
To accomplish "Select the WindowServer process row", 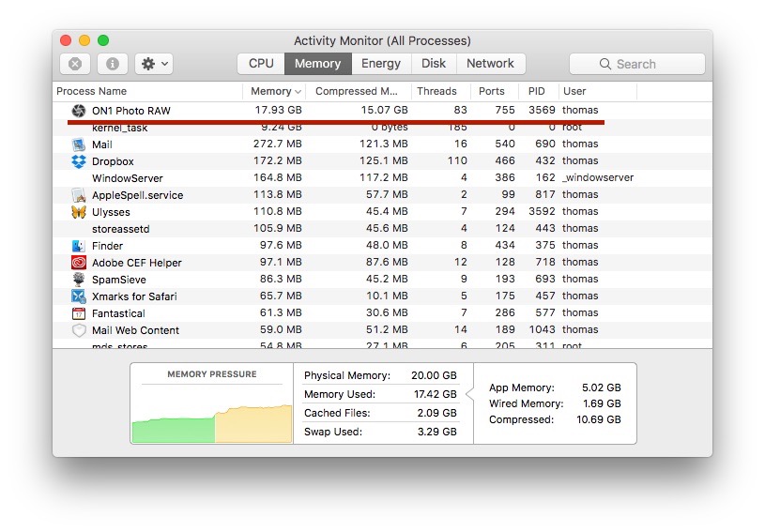I will tap(383, 178).
